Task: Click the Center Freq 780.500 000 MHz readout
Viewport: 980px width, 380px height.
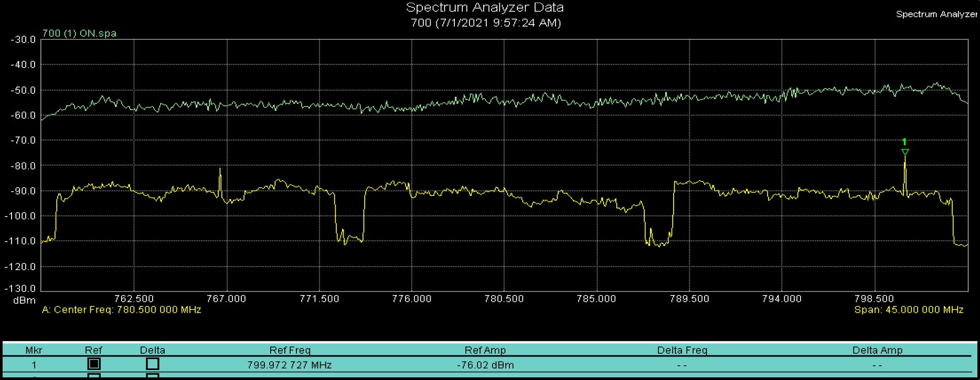Action: tap(121, 310)
